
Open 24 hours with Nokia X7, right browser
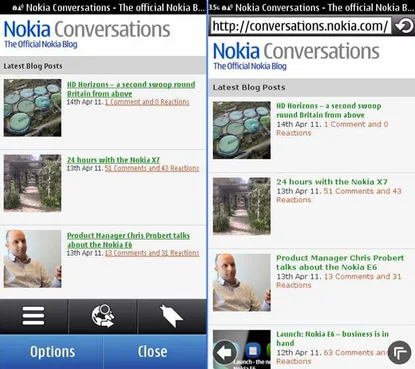click(x=332, y=182)
